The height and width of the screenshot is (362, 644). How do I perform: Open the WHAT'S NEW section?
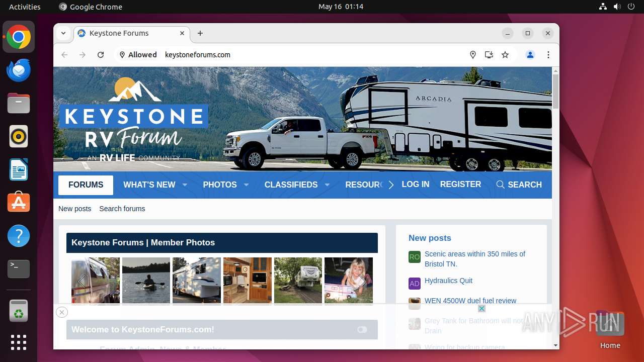coord(149,185)
